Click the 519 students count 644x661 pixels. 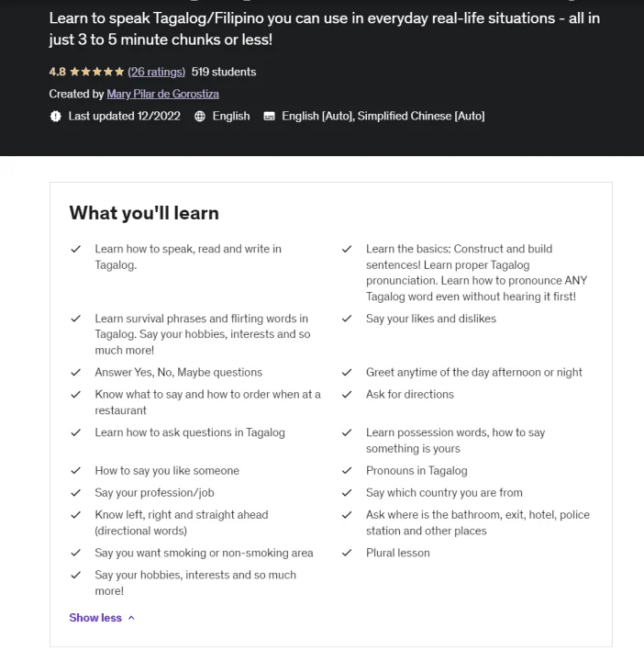[224, 72]
